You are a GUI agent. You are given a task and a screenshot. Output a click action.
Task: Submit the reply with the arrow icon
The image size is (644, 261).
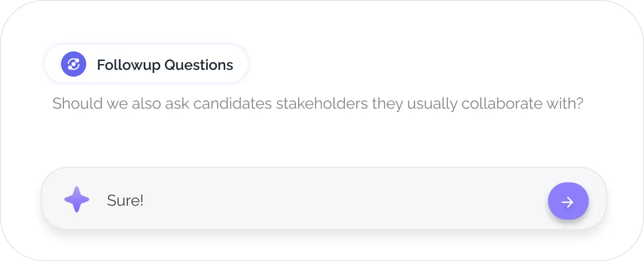coord(568,201)
